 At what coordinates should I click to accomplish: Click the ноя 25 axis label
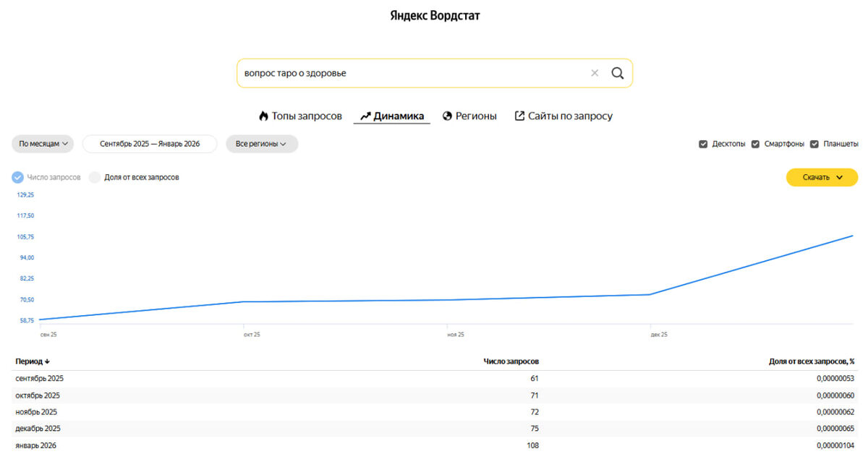pyautogui.click(x=456, y=335)
